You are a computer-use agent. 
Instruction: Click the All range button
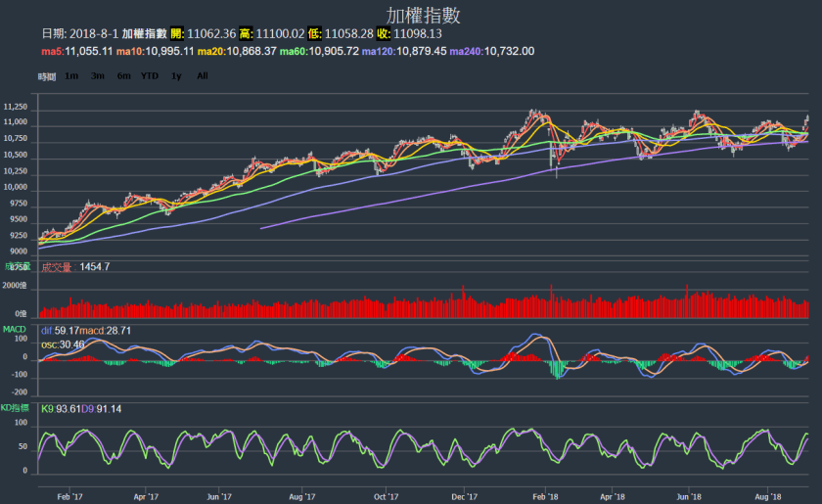point(202,75)
